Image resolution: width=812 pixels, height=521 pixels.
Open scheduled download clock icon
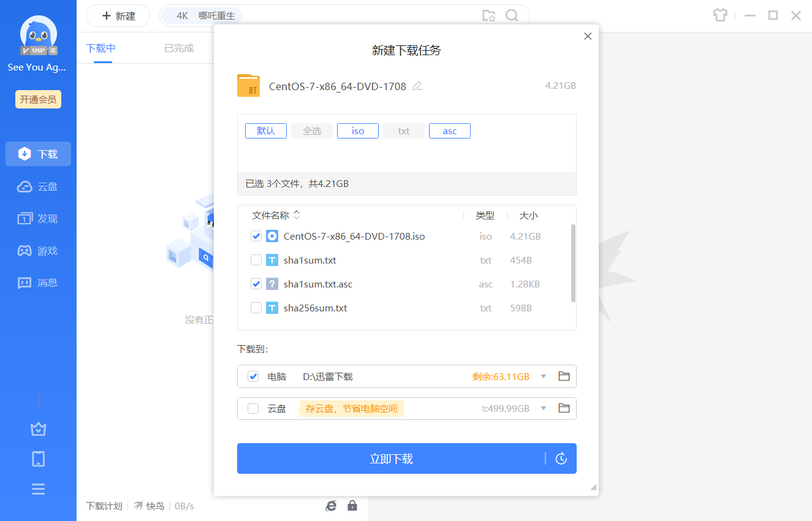[561, 458]
